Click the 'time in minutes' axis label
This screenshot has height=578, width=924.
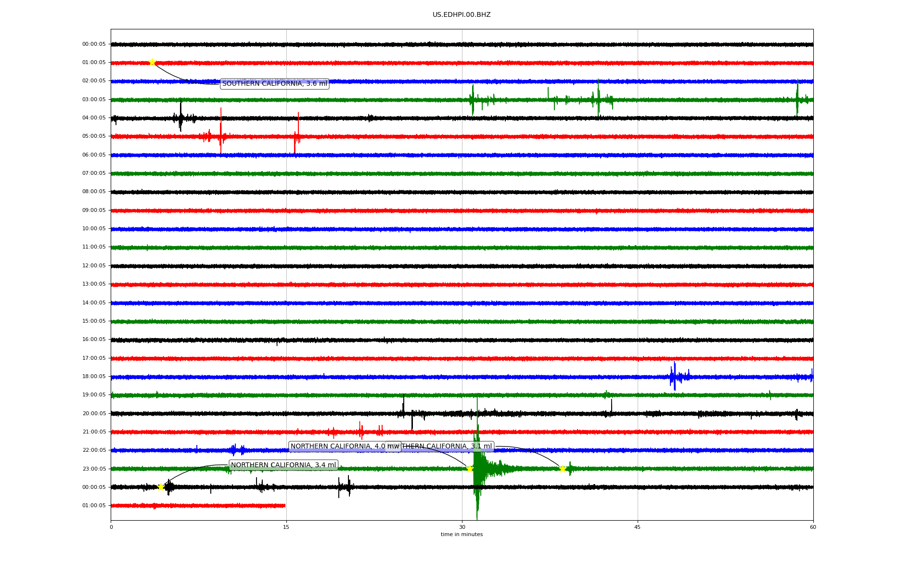[462, 534]
